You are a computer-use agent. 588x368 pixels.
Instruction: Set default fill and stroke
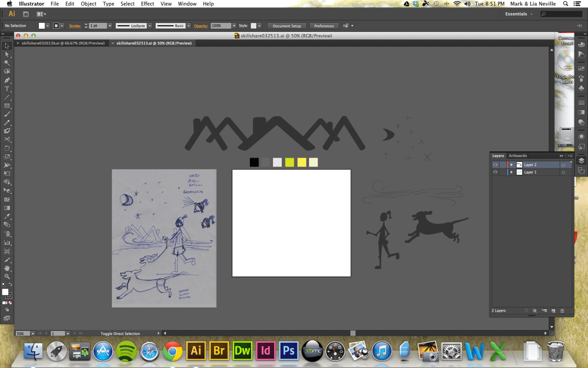tap(4, 284)
